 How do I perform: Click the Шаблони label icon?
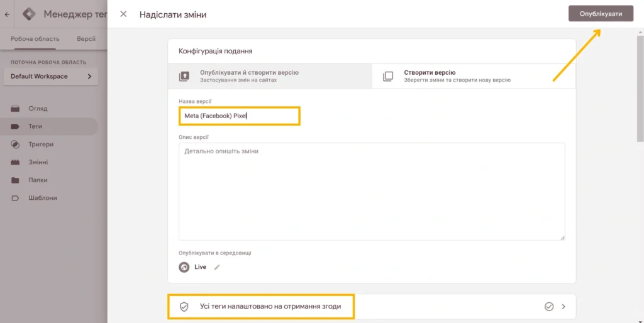click(15, 198)
